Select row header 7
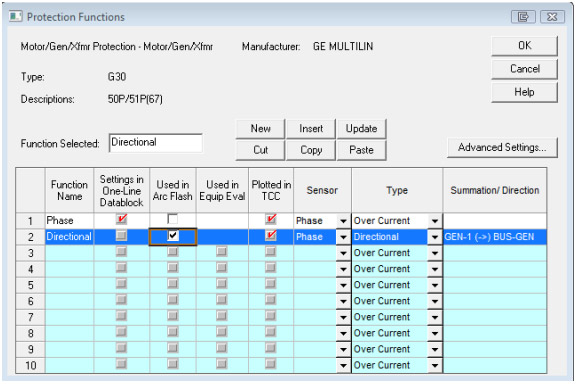Viewport: 579px width, 384px height. click(30, 317)
